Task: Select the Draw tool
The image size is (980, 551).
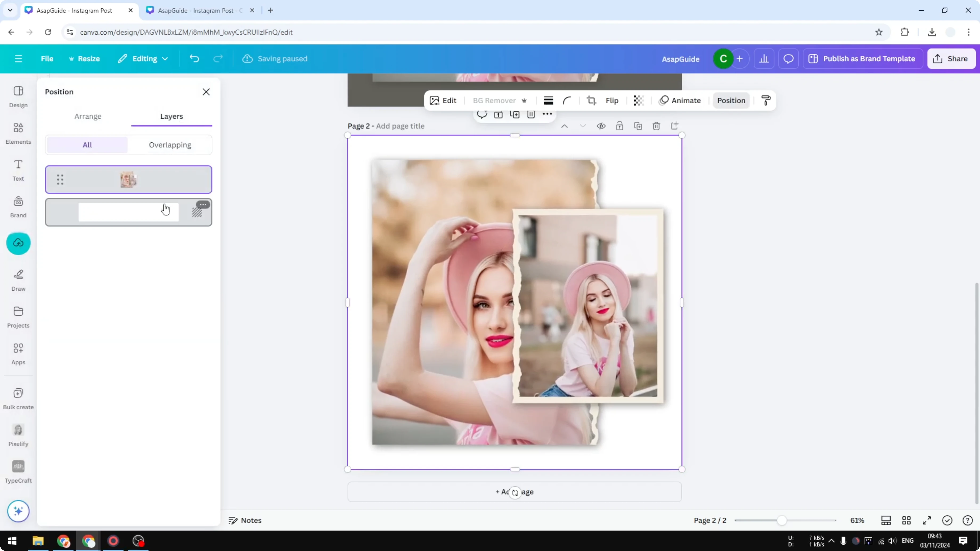Action: (18, 280)
